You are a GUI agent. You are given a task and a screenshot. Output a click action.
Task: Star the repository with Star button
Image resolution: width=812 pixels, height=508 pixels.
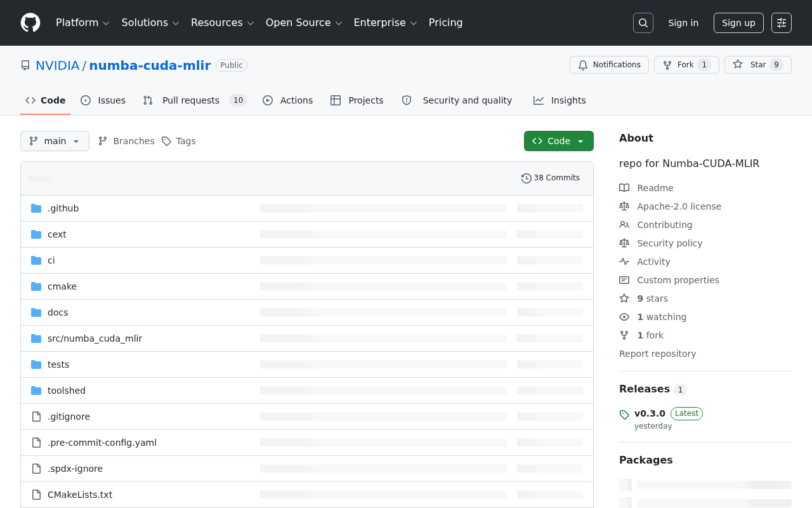758,65
